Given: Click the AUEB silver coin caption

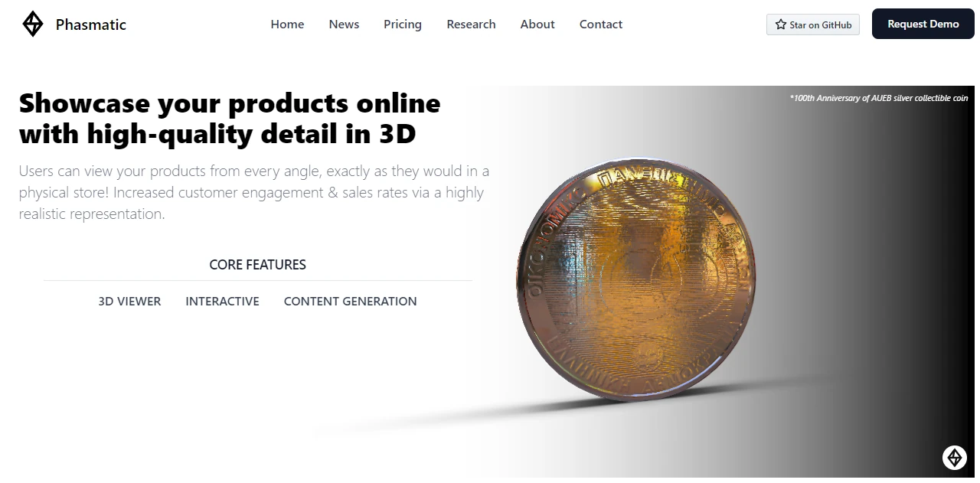Looking at the screenshot, I should 879,98.
